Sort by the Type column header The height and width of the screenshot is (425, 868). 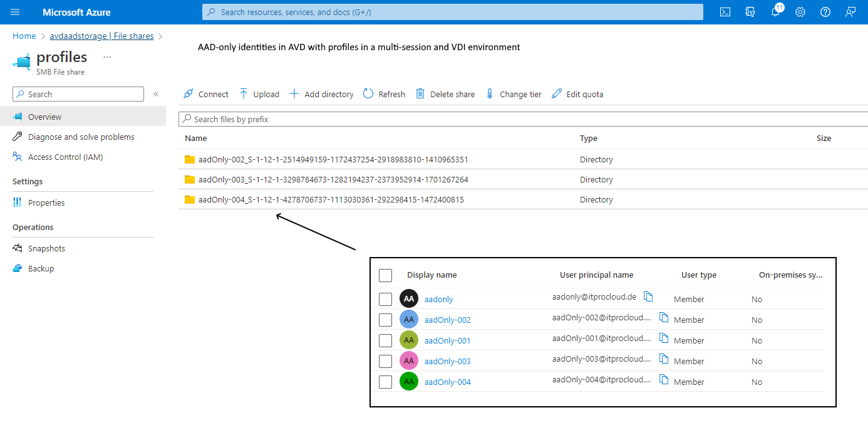(589, 138)
